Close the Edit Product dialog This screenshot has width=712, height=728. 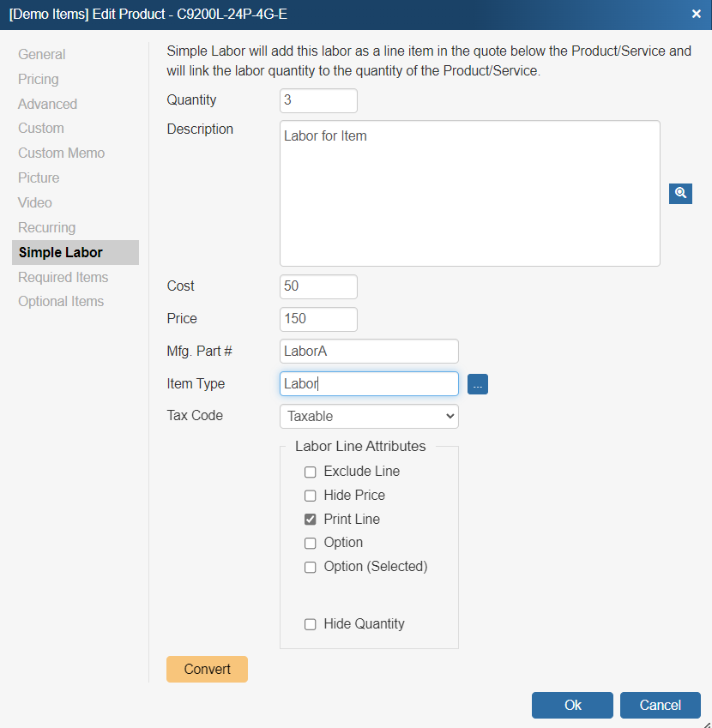pos(696,14)
